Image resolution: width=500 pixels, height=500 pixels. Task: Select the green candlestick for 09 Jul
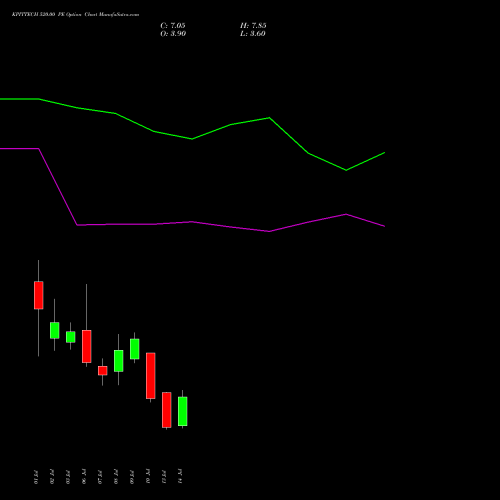pos(135,349)
